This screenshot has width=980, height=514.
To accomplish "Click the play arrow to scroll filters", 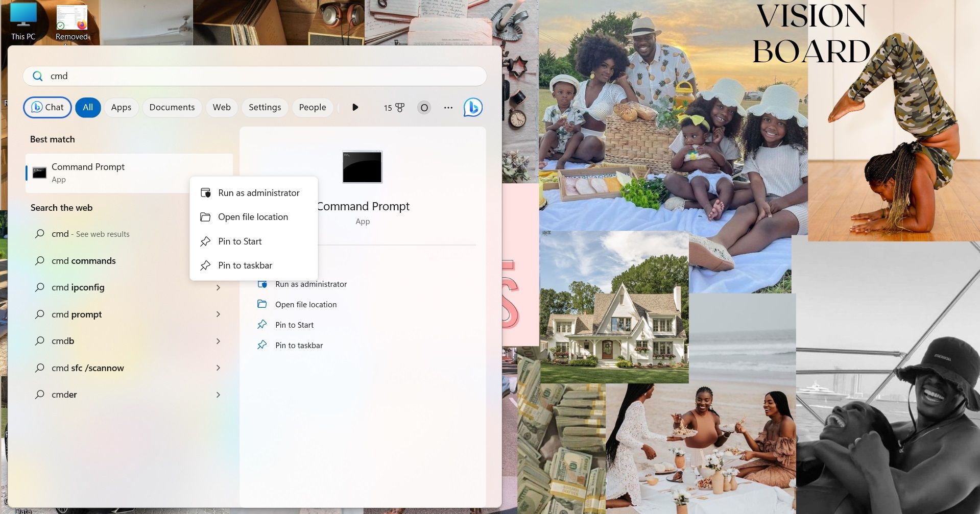I will 355,107.
